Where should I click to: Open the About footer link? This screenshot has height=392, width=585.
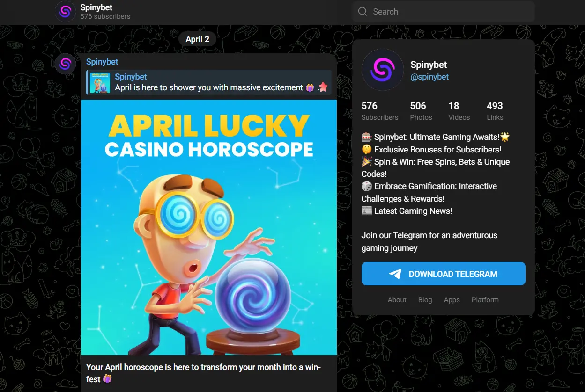[x=397, y=300]
